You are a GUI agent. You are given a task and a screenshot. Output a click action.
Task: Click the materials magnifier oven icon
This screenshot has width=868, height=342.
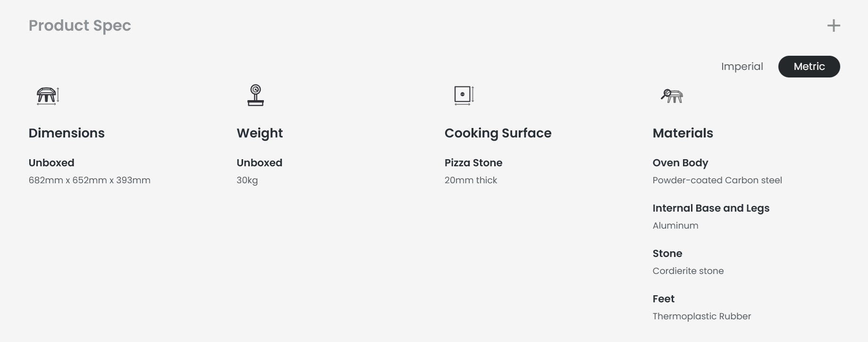672,96
